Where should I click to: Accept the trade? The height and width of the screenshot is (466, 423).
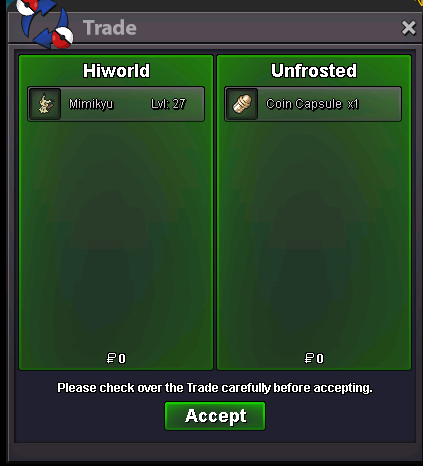[x=215, y=416]
